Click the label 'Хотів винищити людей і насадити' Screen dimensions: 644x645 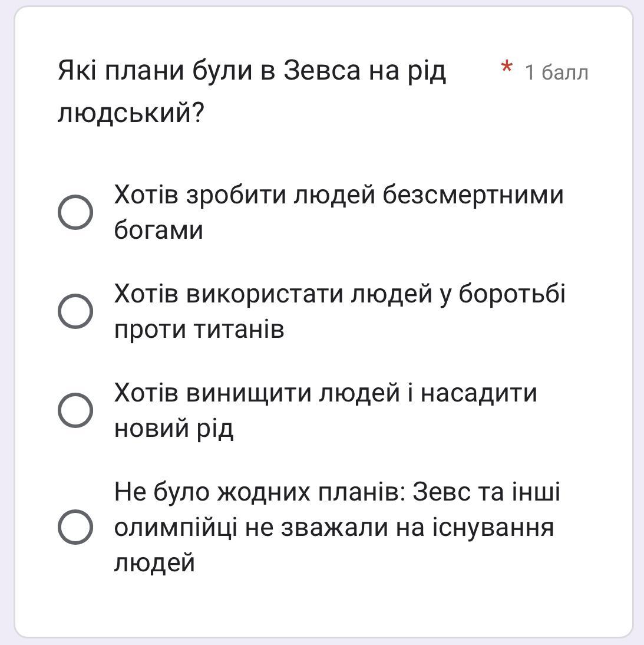pos(325,393)
